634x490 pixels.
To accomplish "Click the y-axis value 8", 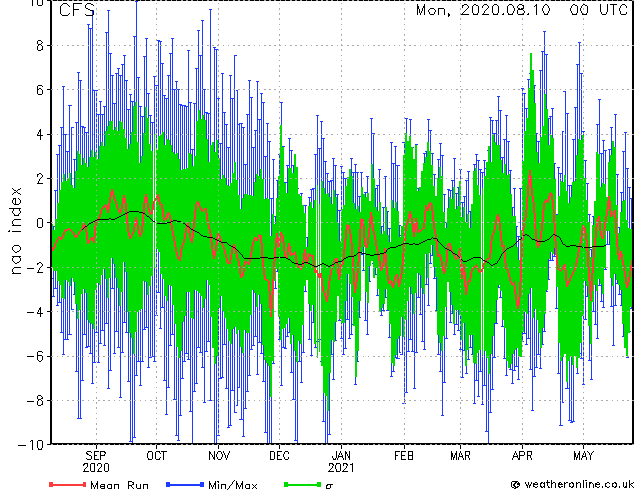I will point(40,46).
